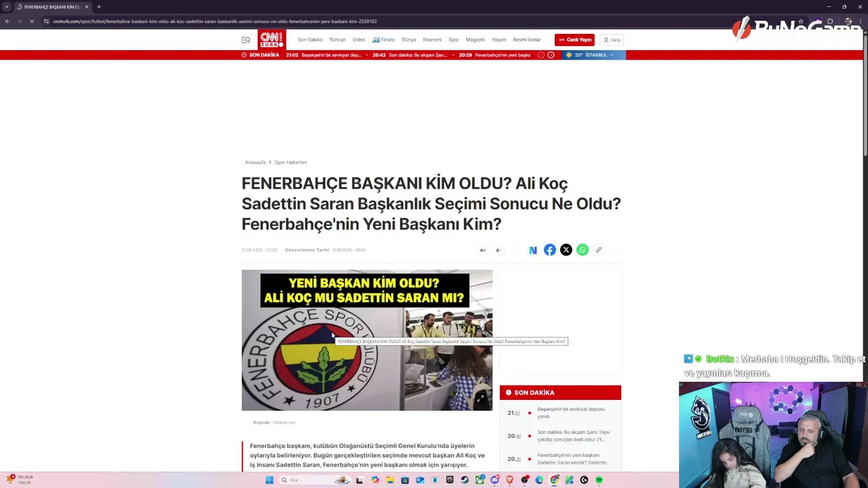Go back with browser back arrow
The width and height of the screenshot is (868, 488).
coord(7,21)
